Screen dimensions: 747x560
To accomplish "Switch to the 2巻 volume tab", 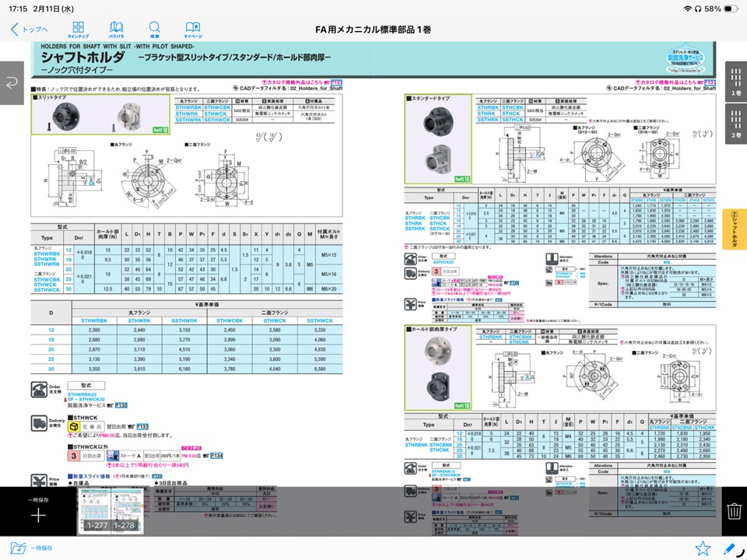I will pos(735,123).
